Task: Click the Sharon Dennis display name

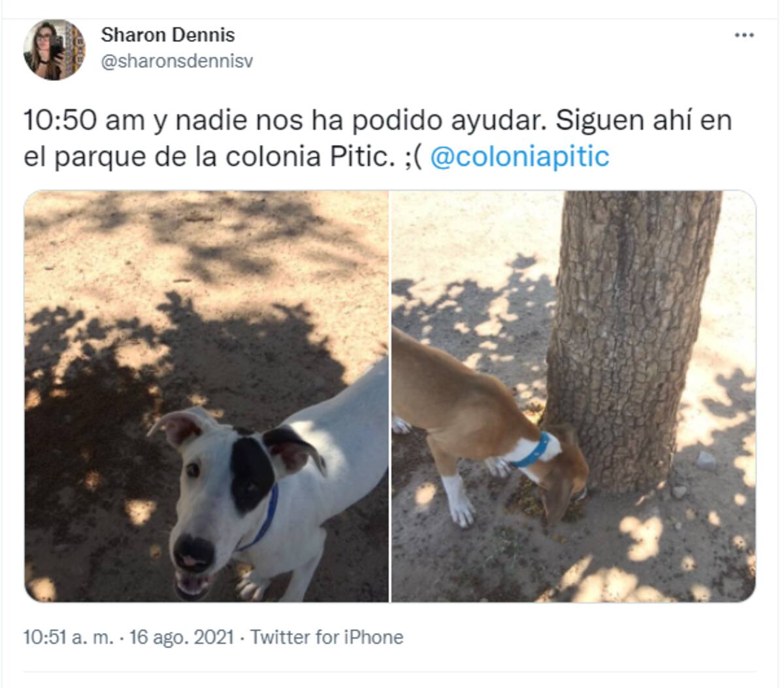Action: (x=168, y=35)
